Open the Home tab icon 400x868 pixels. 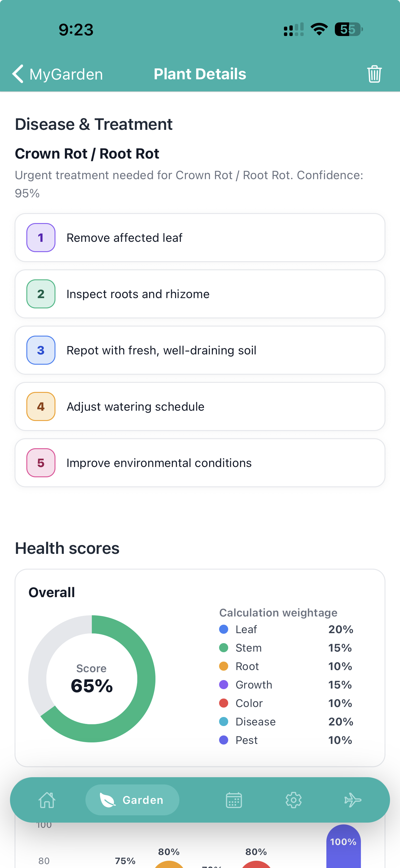click(47, 800)
